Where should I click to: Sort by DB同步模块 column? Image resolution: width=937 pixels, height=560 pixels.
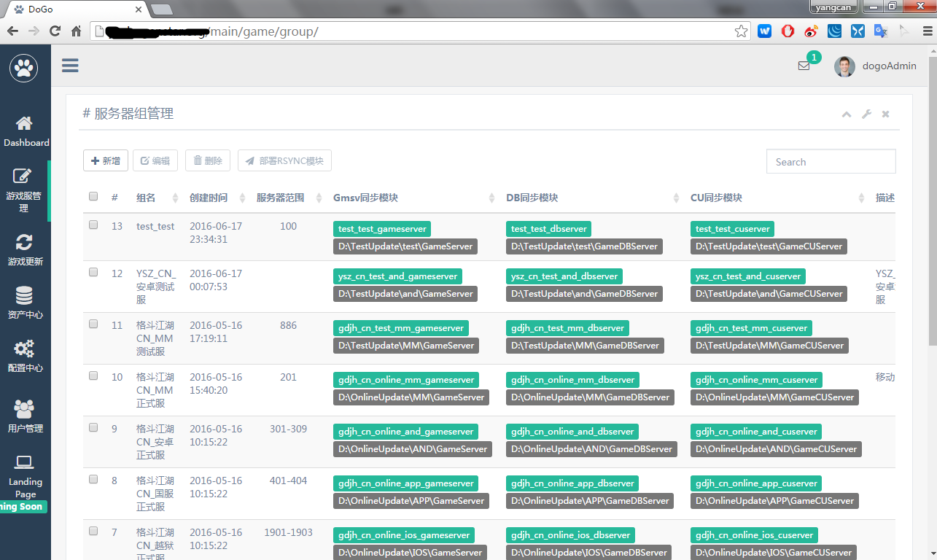tap(592, 198)
